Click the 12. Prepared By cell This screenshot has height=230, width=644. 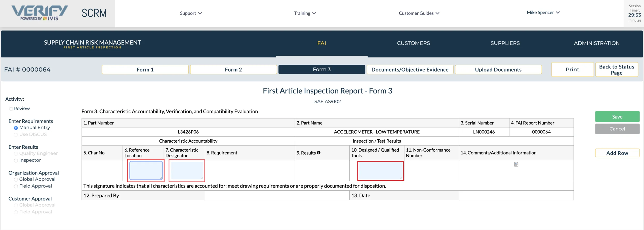143,195
